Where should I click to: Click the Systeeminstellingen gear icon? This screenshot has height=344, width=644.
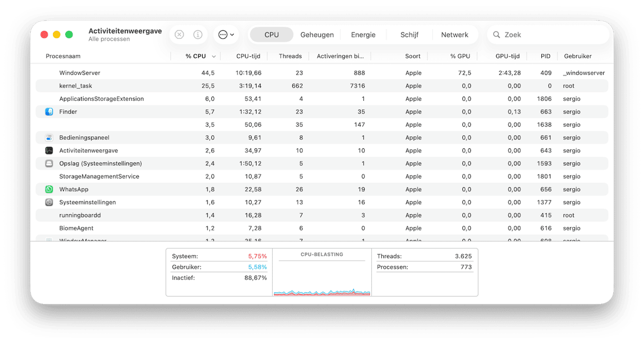coord(49,202)
